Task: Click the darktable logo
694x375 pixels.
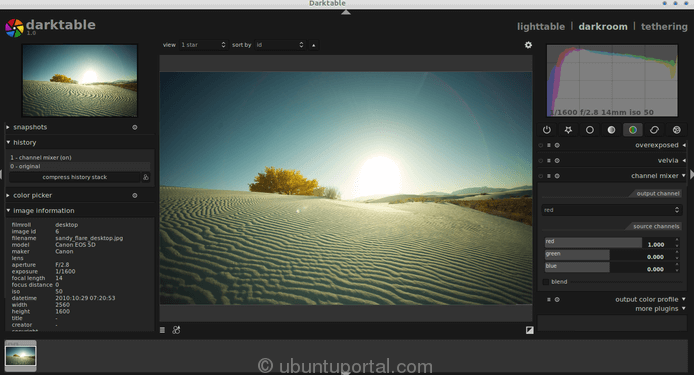Action: (14, 28)
